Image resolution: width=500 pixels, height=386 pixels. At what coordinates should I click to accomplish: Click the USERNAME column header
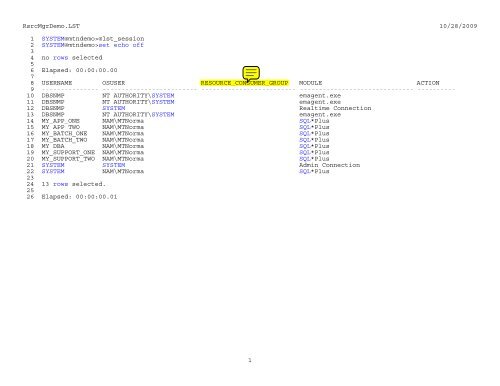click(x=57, y=83)
